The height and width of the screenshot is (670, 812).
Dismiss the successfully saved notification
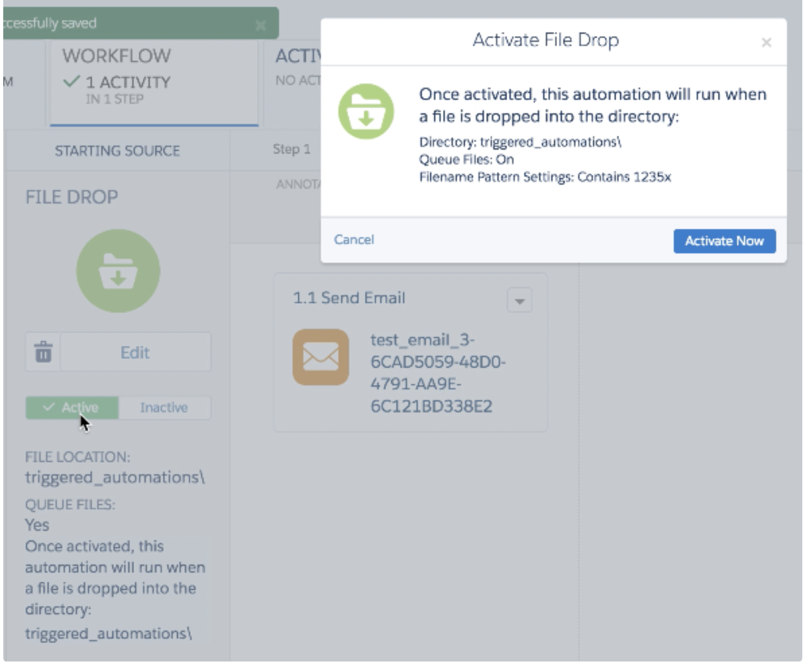[x=261, y=25]
